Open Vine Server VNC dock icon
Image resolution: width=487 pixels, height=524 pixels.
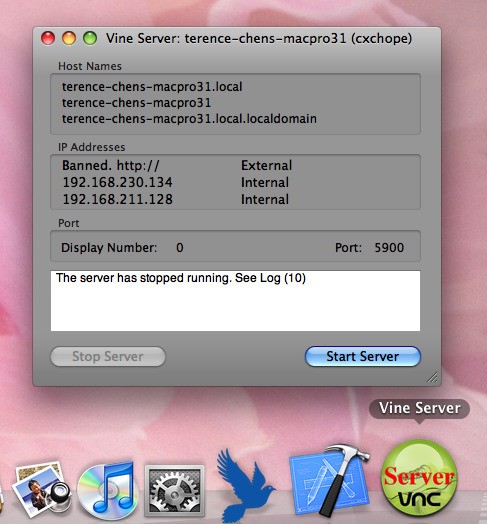(x=419, y=479)
